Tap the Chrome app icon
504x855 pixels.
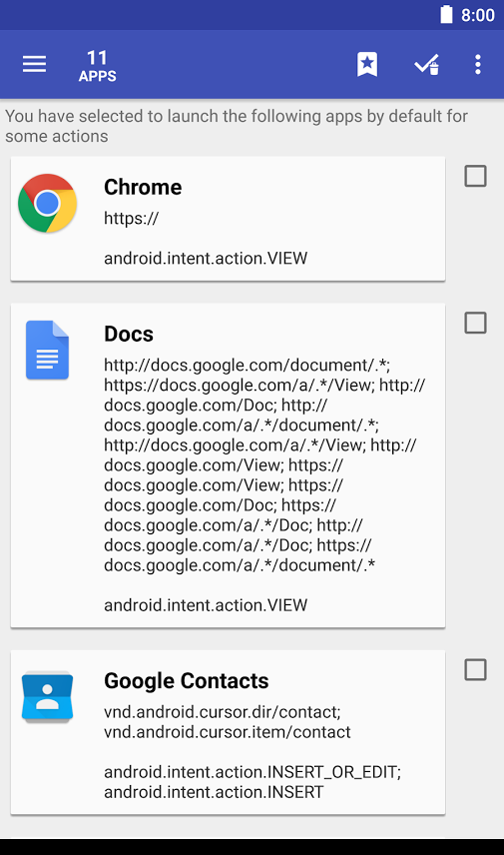click(47, 204)
